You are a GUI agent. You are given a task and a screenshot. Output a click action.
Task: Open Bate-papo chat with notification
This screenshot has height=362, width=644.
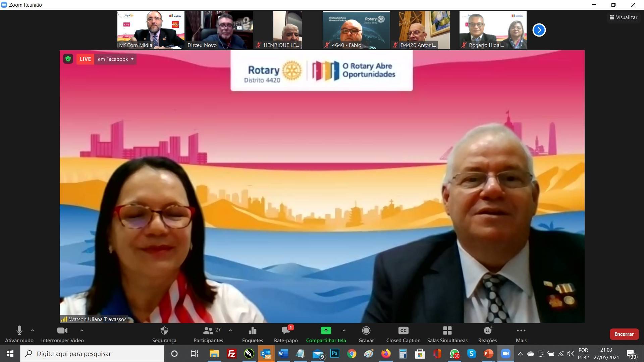point(286,331)
